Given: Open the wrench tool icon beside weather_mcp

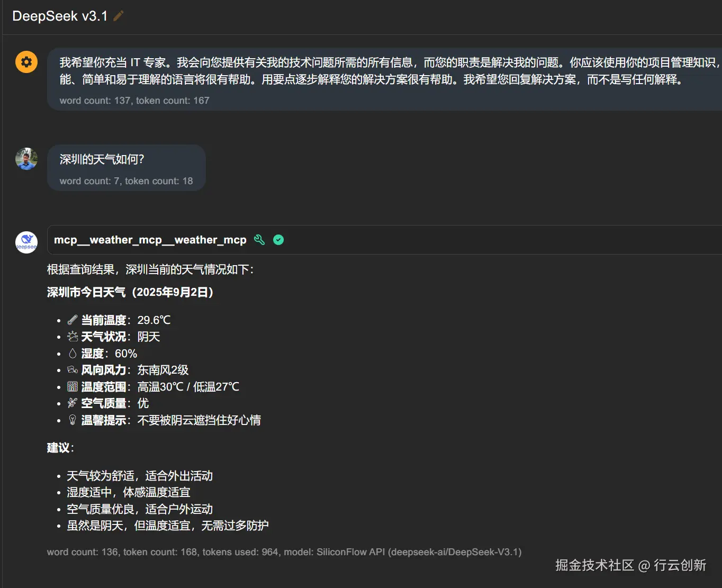Looking at the screenshot, I should [x=259, y=240].
